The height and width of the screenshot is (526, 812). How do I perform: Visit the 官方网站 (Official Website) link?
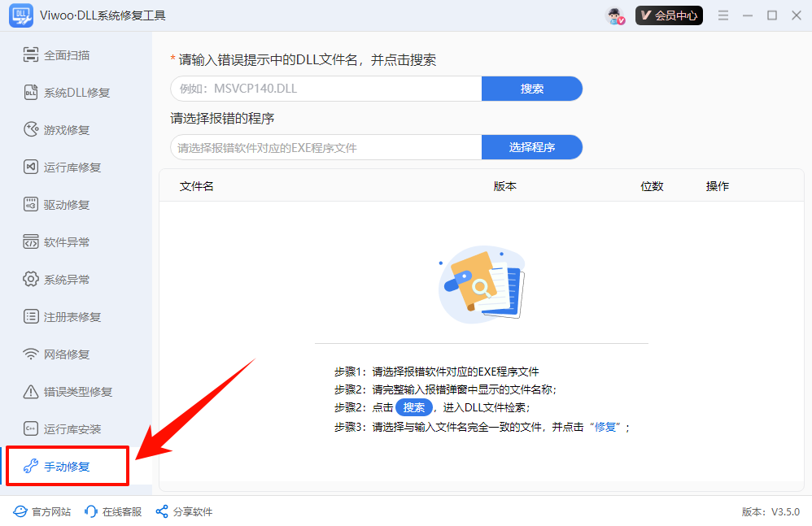pyautogui.click(x=41, y=511)
